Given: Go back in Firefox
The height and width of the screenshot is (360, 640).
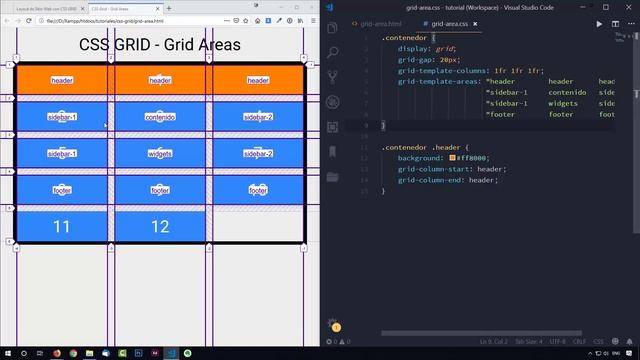Looking at the screenshot, I should click(7, 20).
